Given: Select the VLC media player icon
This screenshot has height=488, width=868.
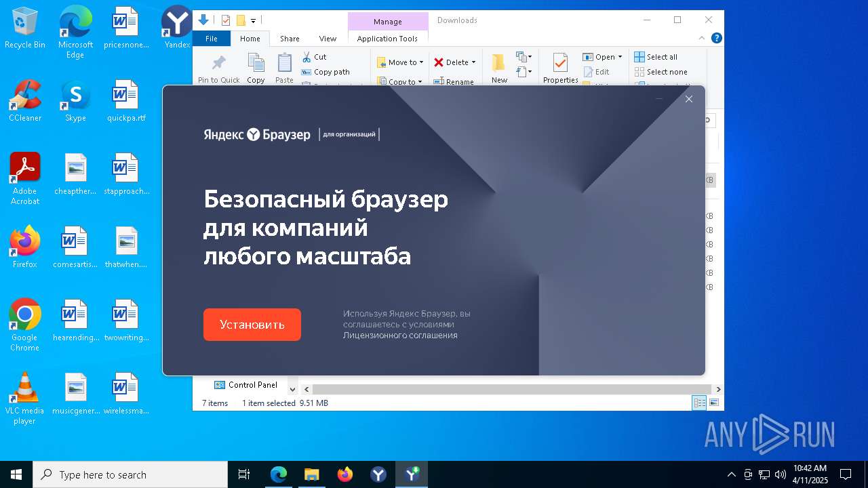Looking at the screenshot, I should 25,399.
